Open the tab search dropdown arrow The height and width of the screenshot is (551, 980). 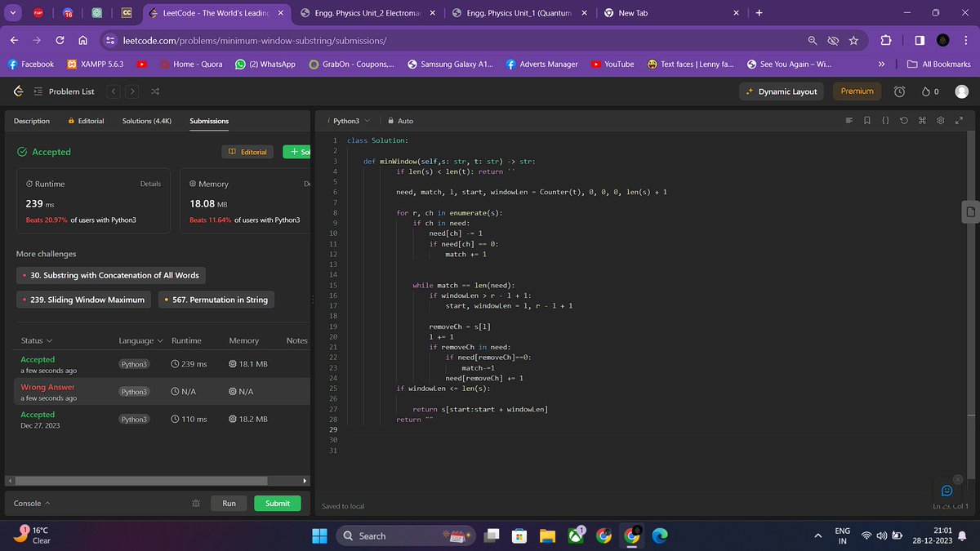pyautogui.click(x=11, y=13)
